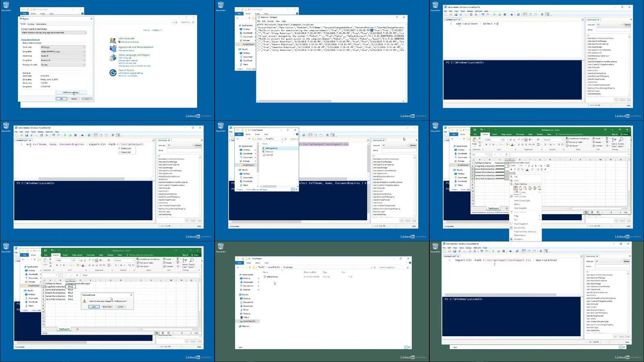
Task: Switch to the Administrative tab in Region dialog
Action: 41,24
